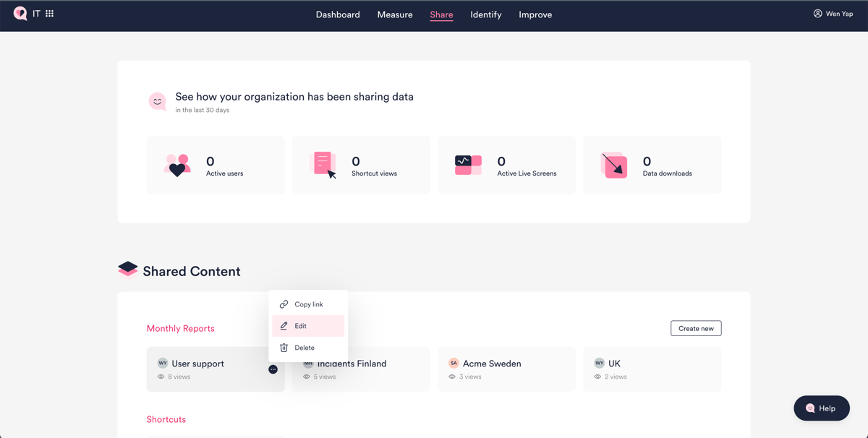Open the app grid launcher icon
This screenshot has height=438, width=868.
tap(48, 13)
